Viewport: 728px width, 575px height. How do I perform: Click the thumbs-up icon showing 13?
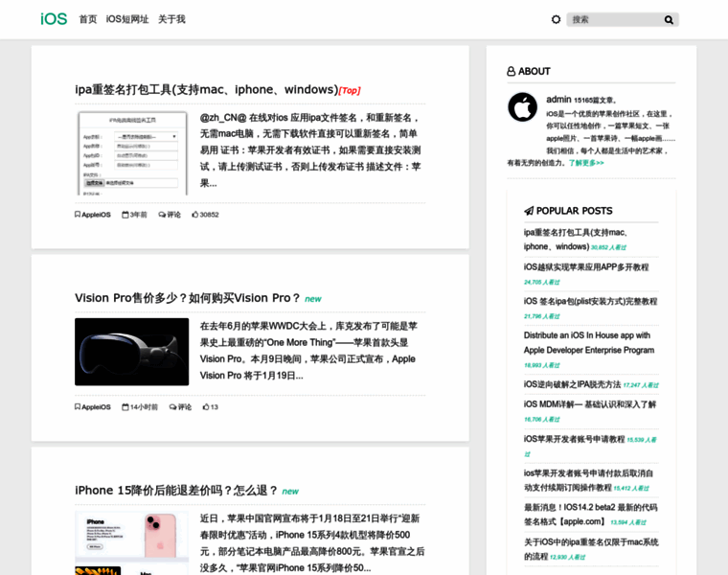[206, 407]
